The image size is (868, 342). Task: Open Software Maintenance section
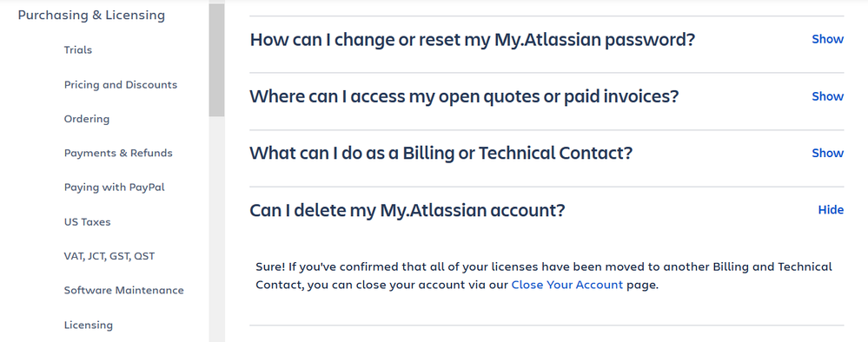coord(124,290)
